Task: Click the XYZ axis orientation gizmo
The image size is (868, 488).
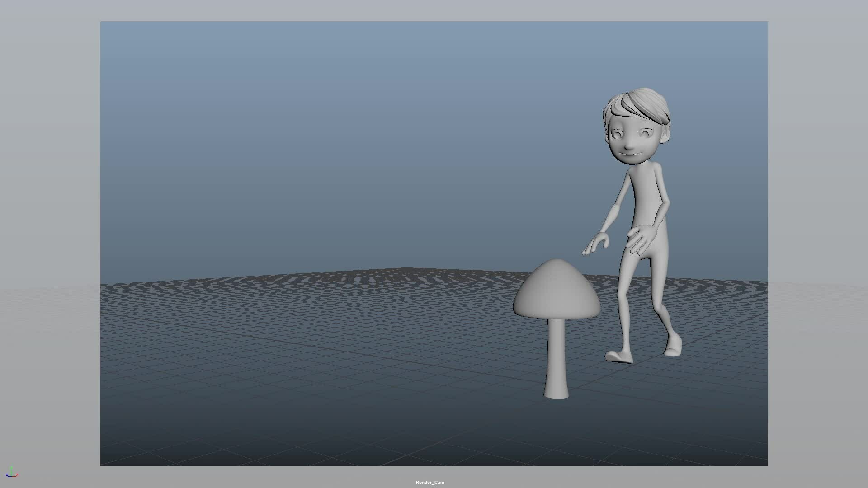Action: click(11, 473)
